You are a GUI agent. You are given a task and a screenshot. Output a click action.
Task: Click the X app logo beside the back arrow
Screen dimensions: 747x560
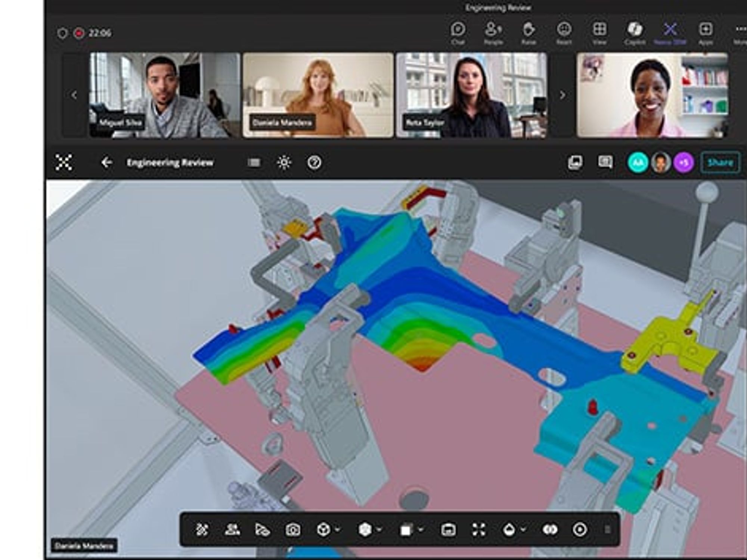[x=63, y=162]
